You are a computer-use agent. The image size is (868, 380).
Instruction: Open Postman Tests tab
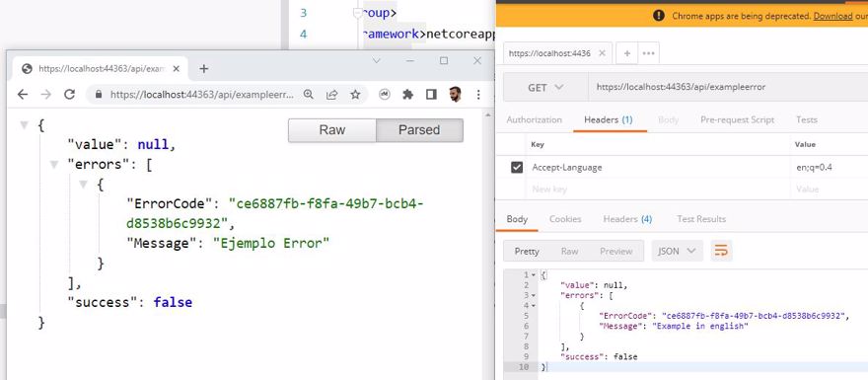tap(807, 119)
